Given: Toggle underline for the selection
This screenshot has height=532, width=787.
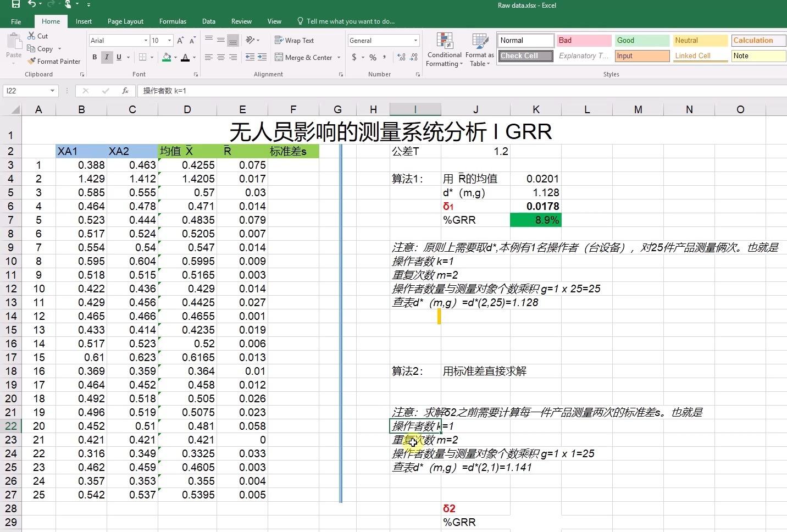Looking at the screenshot, I should pos(118,57).
